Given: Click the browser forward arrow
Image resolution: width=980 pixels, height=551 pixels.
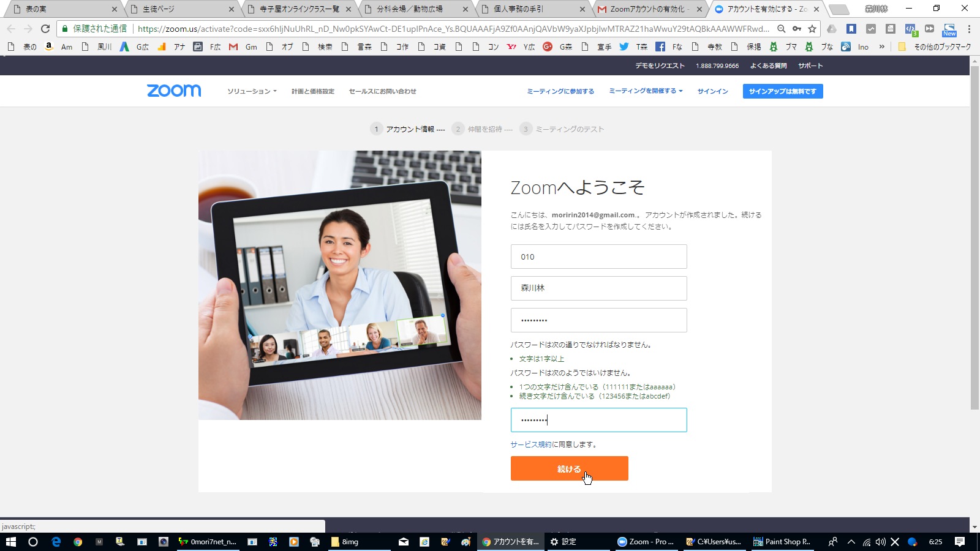Looking at the screenshot, I should pos(28,28).
